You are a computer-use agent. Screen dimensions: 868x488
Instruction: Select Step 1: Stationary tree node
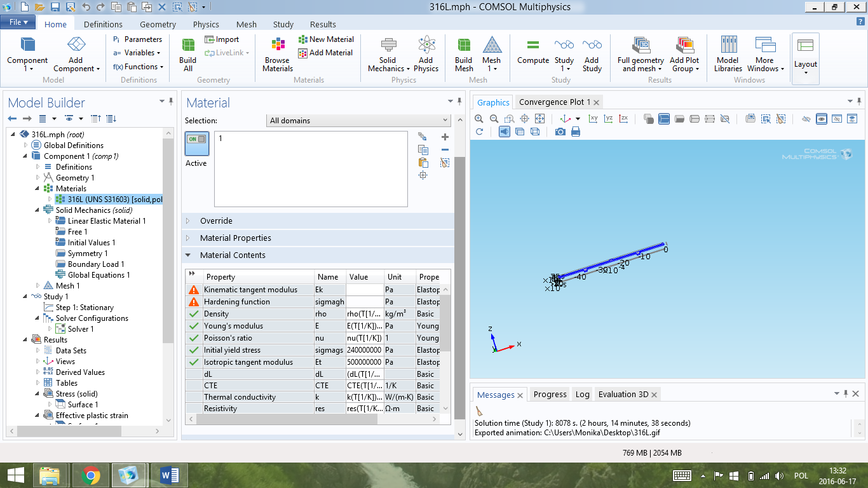coord(78,308)
